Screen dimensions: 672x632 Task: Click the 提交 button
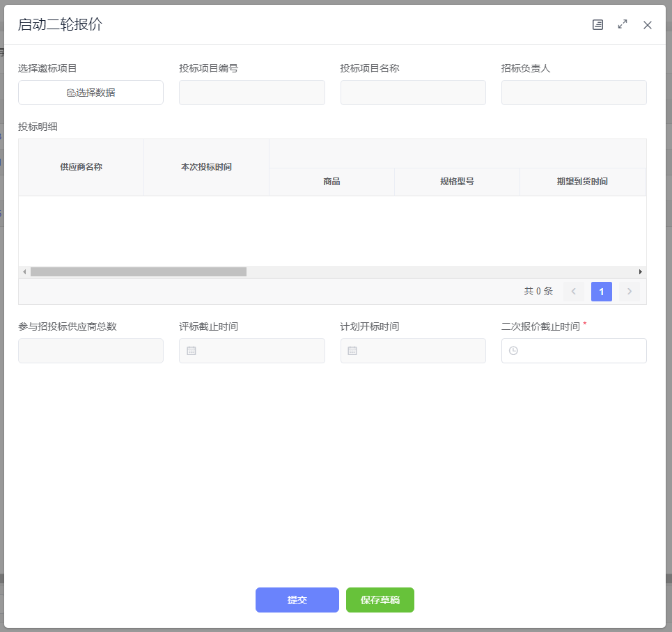pos(297,600)
